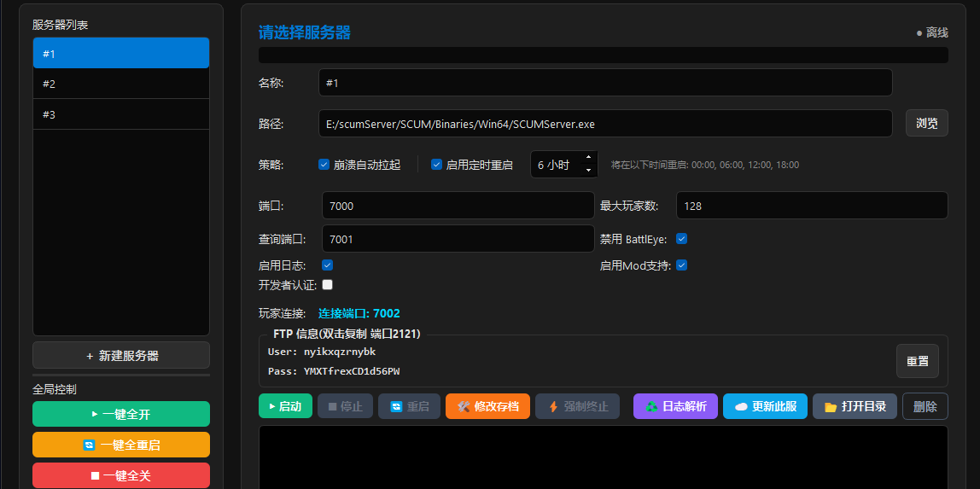This screenshot has width=980, height=489.
Task: Toggle the 禁用 BattlEye checkbox
Action: (682, 239)
